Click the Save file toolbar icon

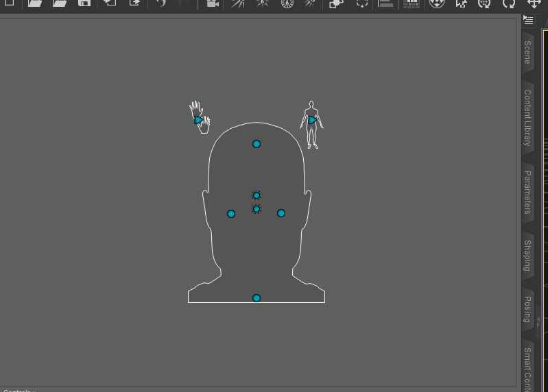tap(84, 3)
